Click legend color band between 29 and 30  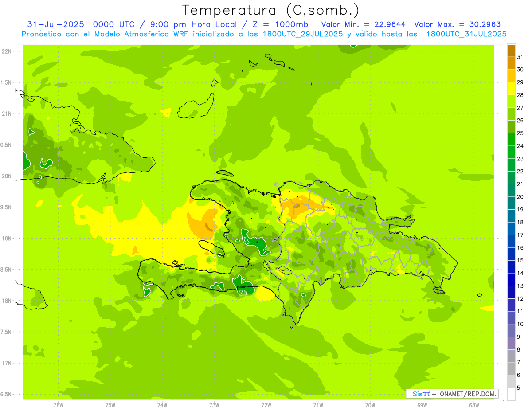pyautogui.click(x=511, y=76)
